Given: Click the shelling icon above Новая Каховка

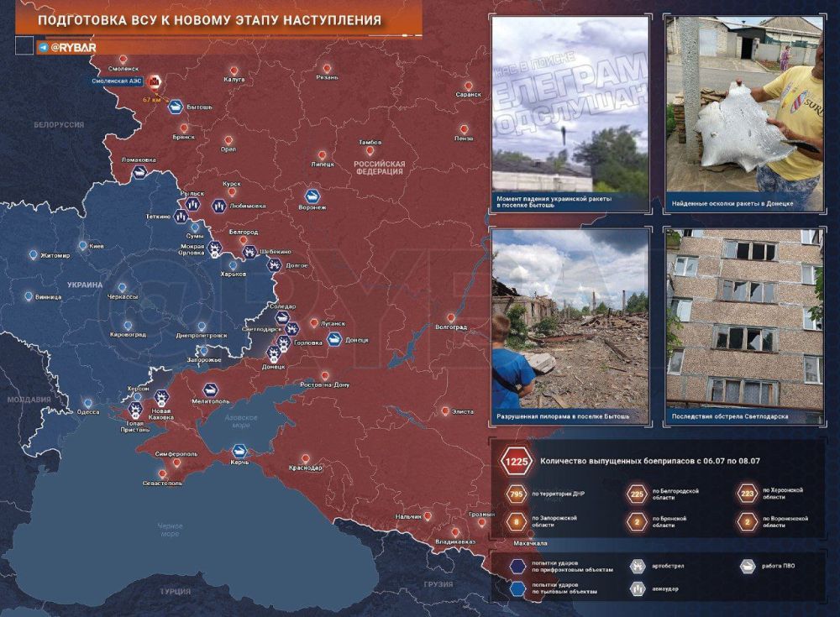Looking at the screenshot, I should [161, 396].
